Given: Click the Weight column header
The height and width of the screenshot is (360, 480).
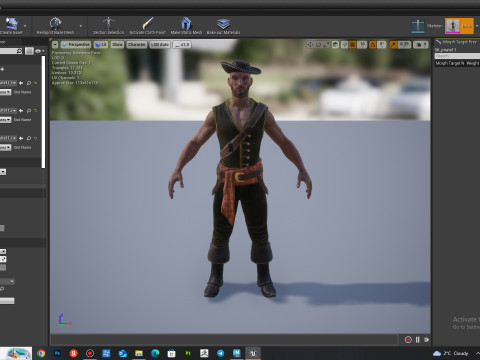Looking at the screenshot, I should pos(473,63).
